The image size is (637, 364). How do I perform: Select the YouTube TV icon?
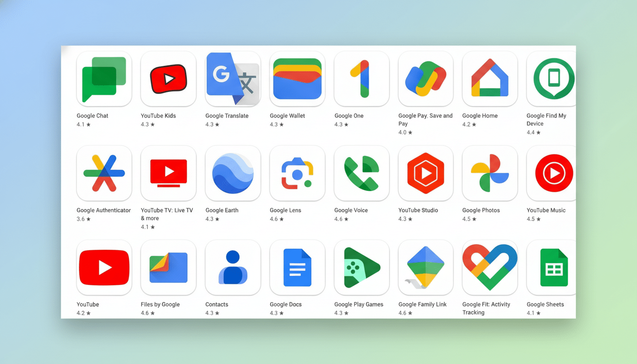click(168, 173)
